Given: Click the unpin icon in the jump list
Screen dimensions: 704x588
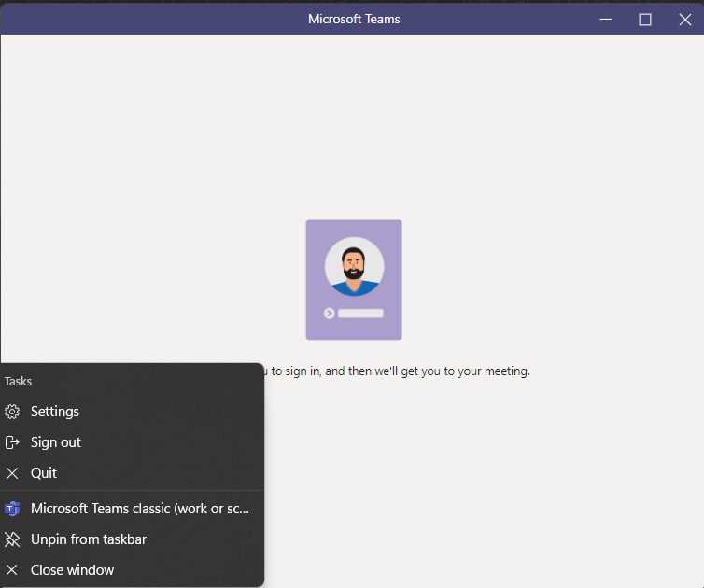Looking at the screenshot, I should point(12,539).
